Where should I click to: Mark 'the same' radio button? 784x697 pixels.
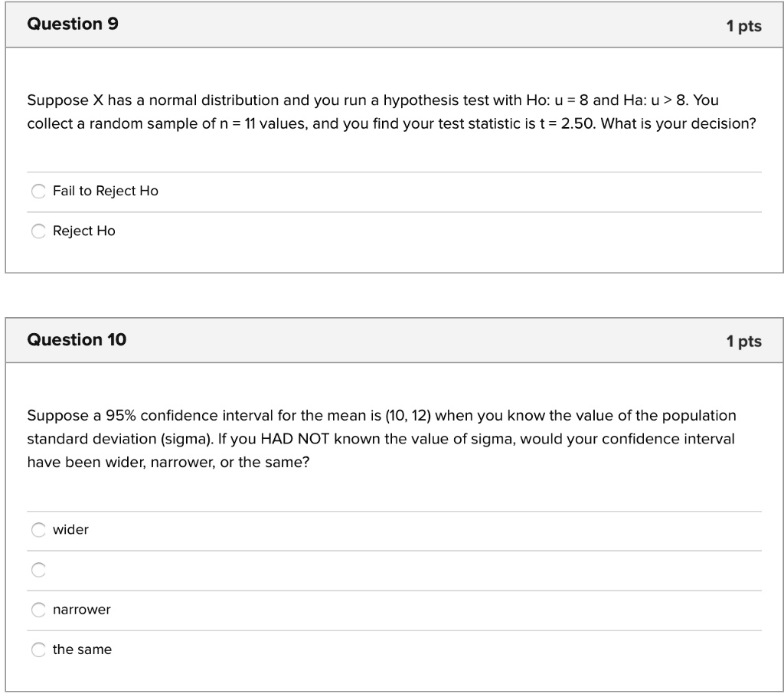[38, 650]
